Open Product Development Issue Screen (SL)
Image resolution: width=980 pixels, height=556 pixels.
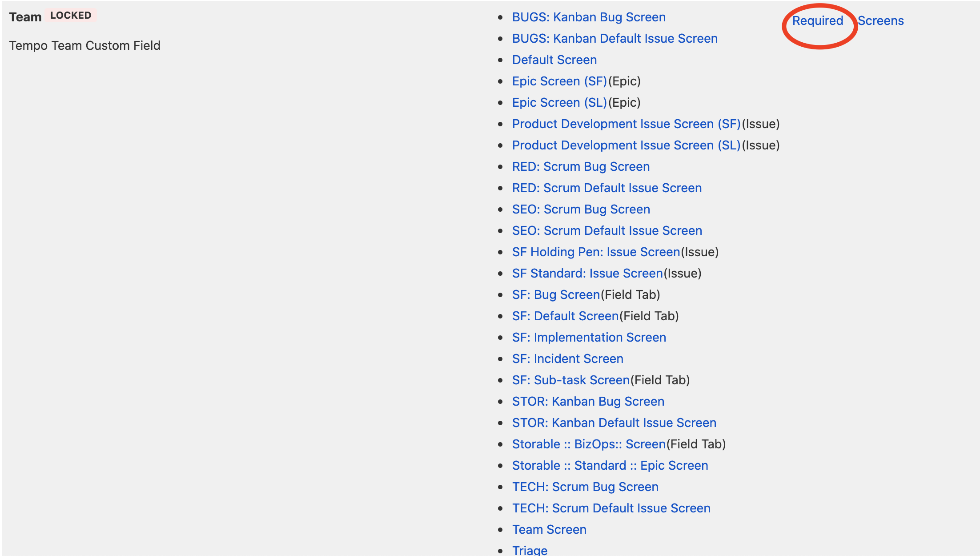tap(626, 145)
